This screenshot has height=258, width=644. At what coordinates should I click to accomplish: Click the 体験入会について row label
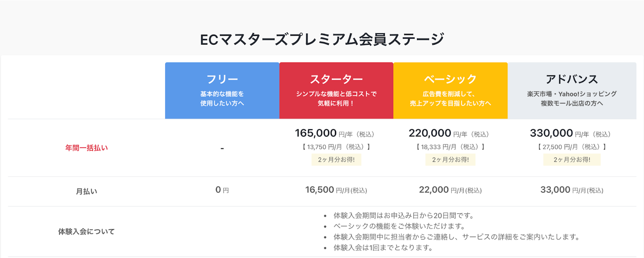[x=86, y=232]
